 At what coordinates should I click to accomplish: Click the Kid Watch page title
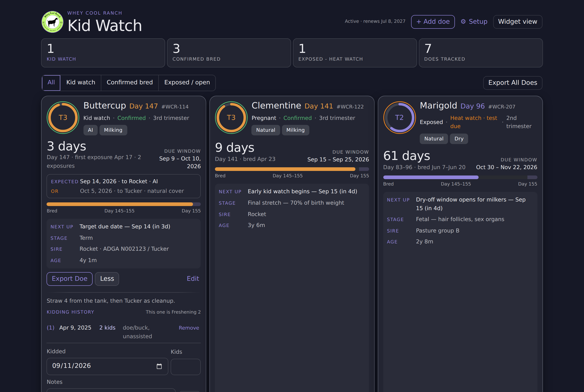click(x=105, y=26)
